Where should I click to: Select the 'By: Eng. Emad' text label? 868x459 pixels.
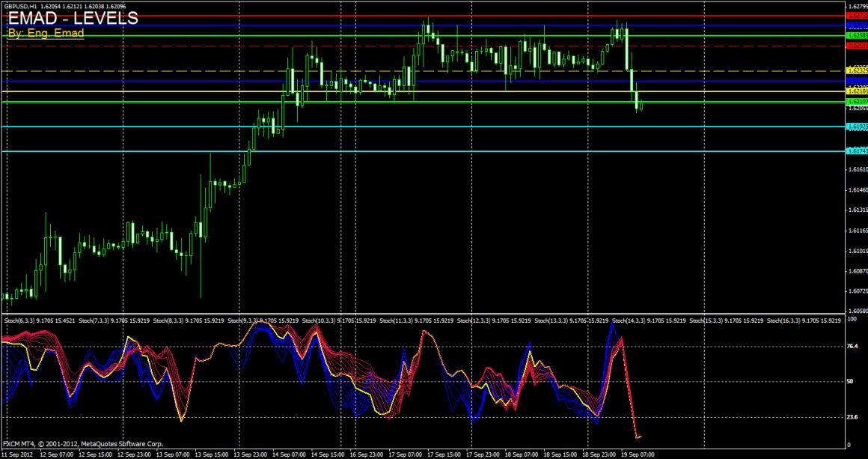[x=46, y=34]
